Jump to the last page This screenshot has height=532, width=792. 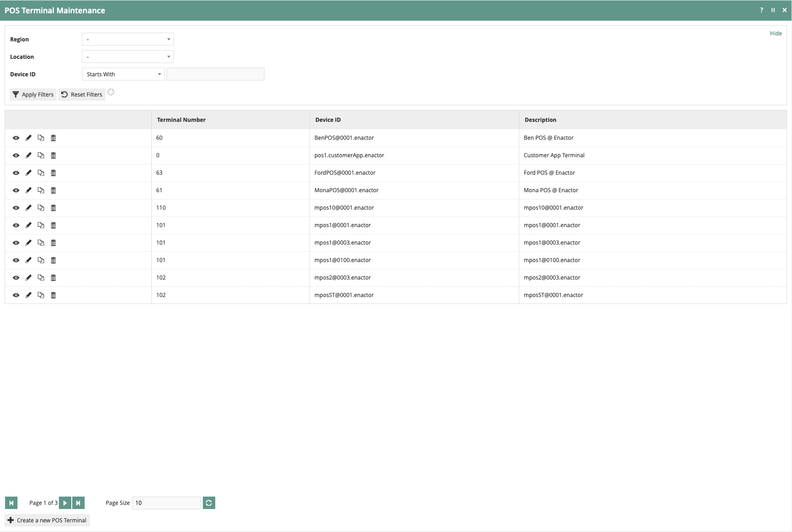tap(78, 503)
